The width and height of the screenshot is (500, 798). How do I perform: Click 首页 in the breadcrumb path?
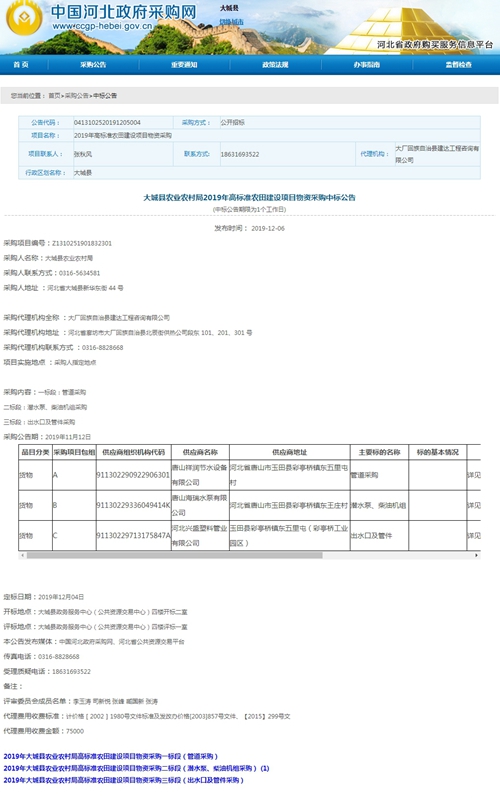point(54,96)
